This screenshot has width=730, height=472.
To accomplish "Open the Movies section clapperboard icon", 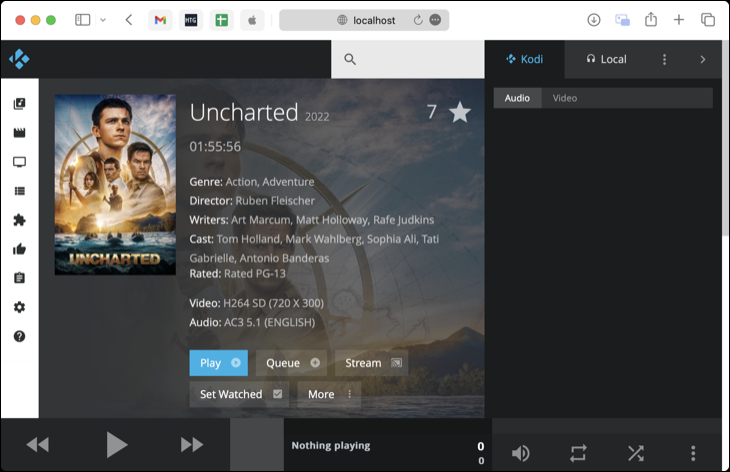I will (20, 133).
